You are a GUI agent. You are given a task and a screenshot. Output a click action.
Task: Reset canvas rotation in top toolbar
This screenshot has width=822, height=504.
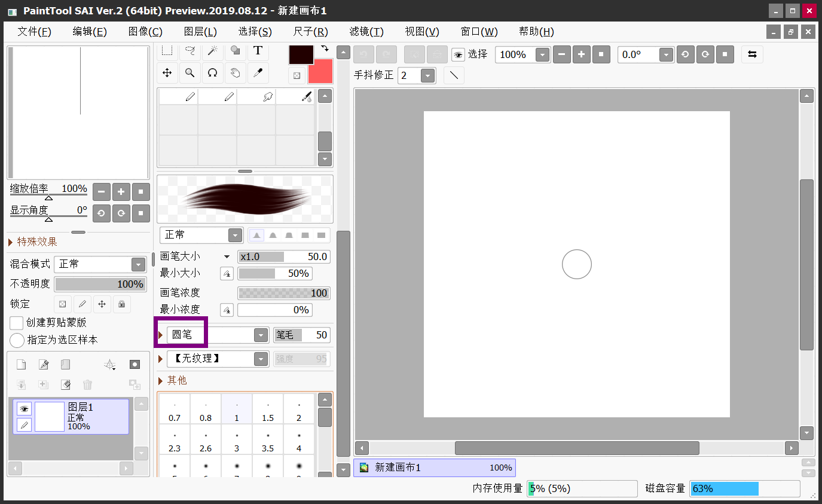(x=725, y=54)
